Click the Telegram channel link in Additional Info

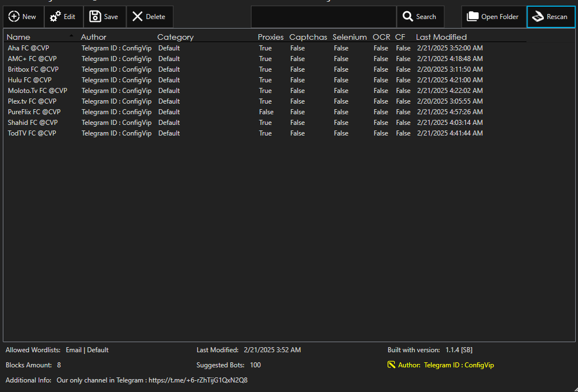tap(198, 380)
